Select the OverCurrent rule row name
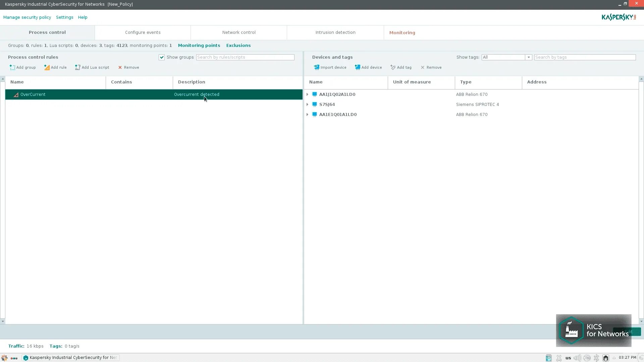Viewport: 644px width, 362px height. coord(33,95)
